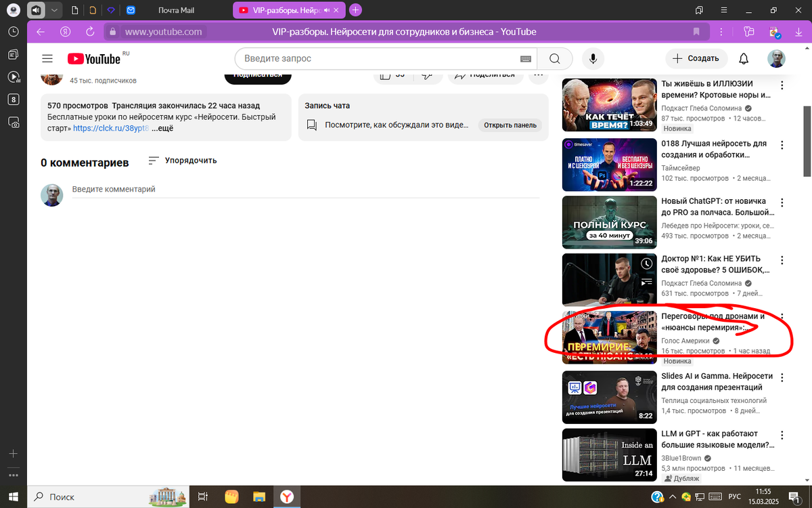Bookmark this page with the flag icon
Screen dimensions: 812x508
pyautogui.click(x=696, y=32)
